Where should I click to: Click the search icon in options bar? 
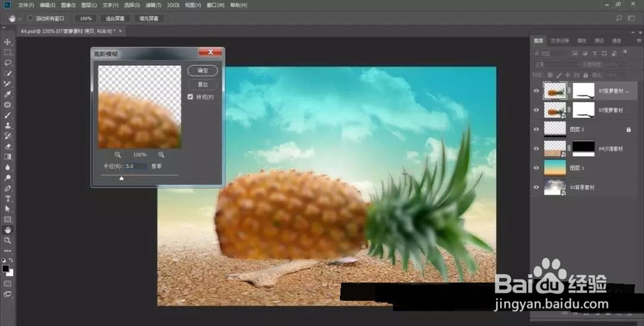[619, 19]
